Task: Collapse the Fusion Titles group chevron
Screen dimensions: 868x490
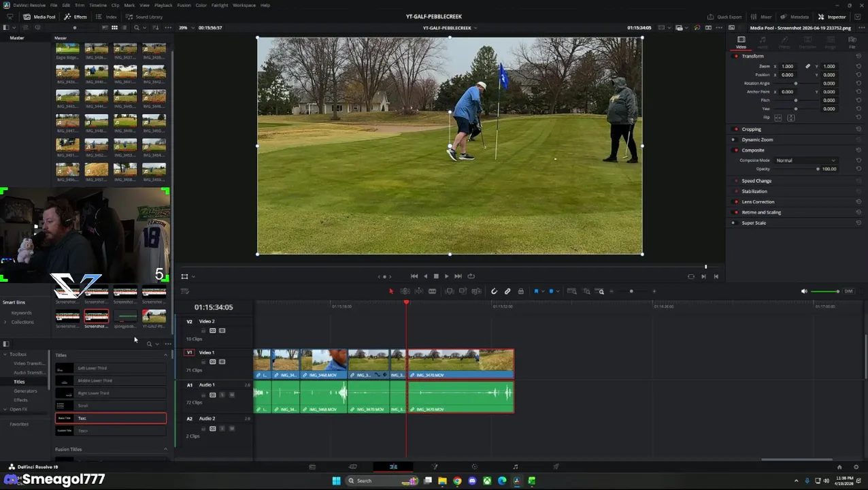Action: click(x=165, y=449)
